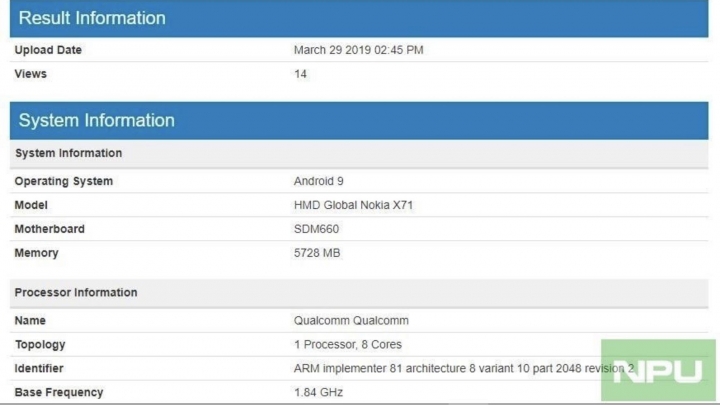The image size is (720, 405).
Task: Click the Base Frequency label
Action: [59, 392]
